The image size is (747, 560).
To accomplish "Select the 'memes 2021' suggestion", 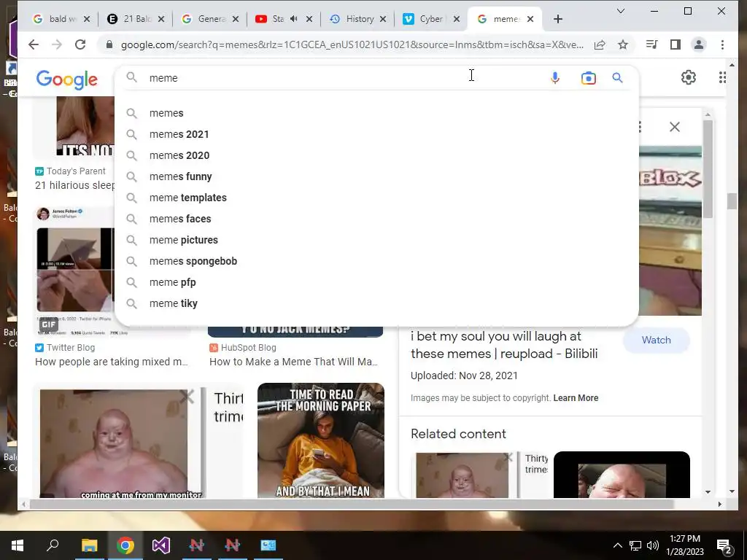I will [376, 134].
